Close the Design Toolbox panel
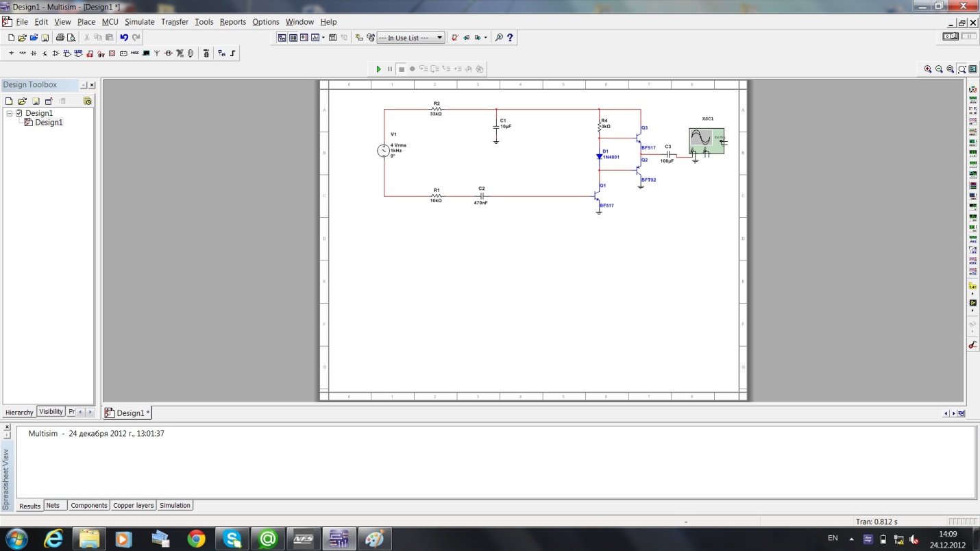The height and width of the screenshot is (551, 980). pos(92,85)
